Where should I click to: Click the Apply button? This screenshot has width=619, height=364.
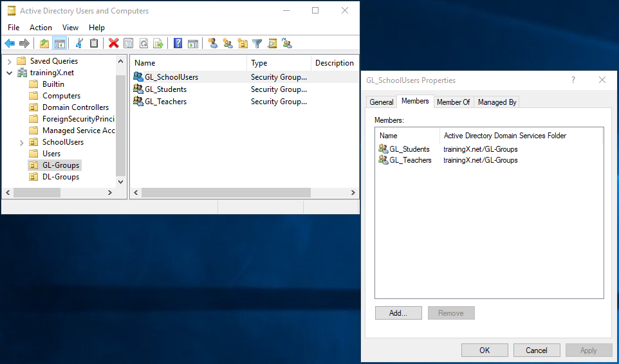pyautogui.click(x=588, y=350)
